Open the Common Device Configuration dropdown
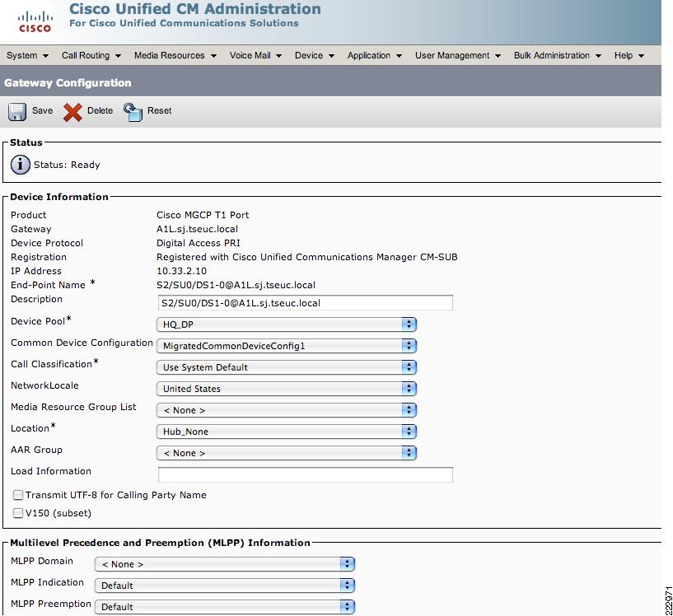 (287, 346)
